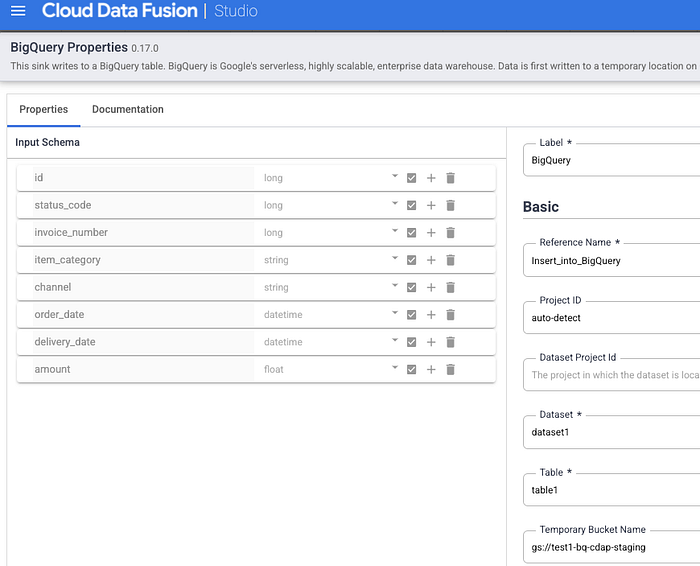Add a field after channel

click(431, 287)
